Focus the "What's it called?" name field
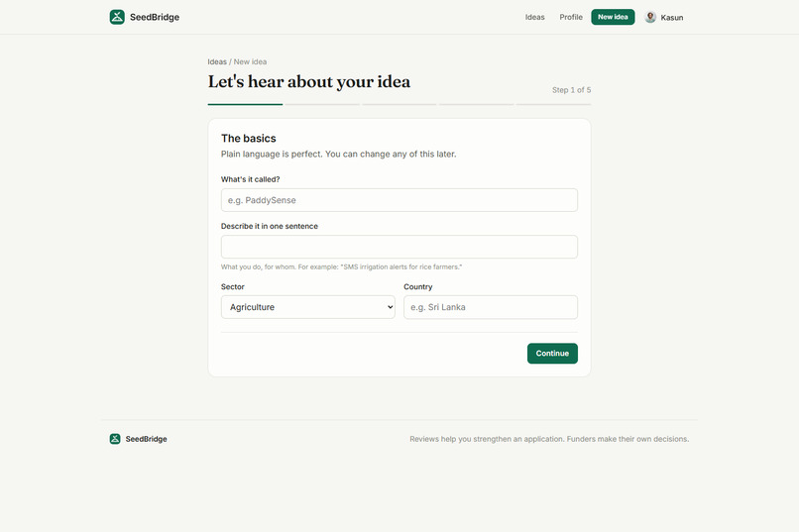The height and width of the screenshot is (532, 799). click(x=399, y=200)
